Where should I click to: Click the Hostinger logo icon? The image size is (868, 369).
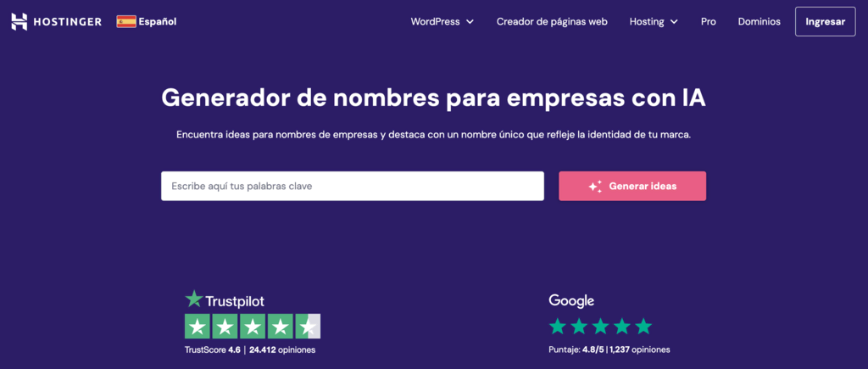click(x=19, y=21)
